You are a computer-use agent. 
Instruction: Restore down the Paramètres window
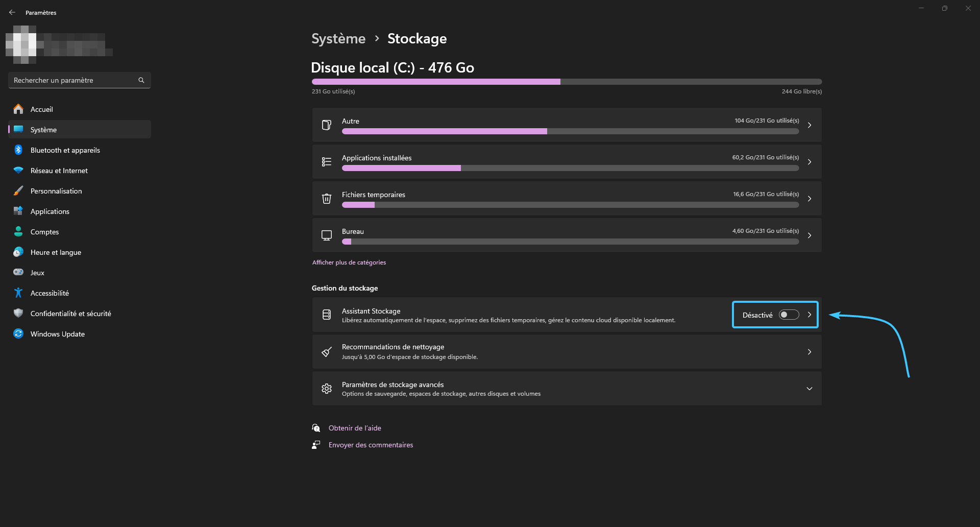click(944, 8)
